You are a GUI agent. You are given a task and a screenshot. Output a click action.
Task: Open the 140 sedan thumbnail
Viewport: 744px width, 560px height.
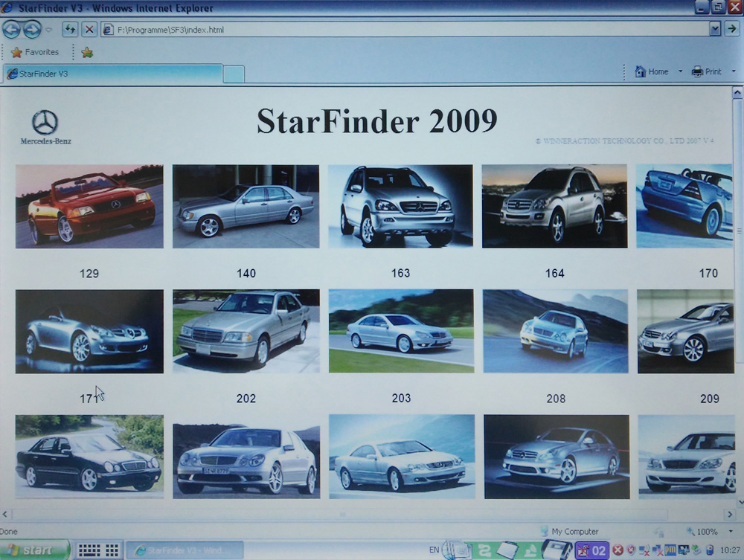coord(246,206)
